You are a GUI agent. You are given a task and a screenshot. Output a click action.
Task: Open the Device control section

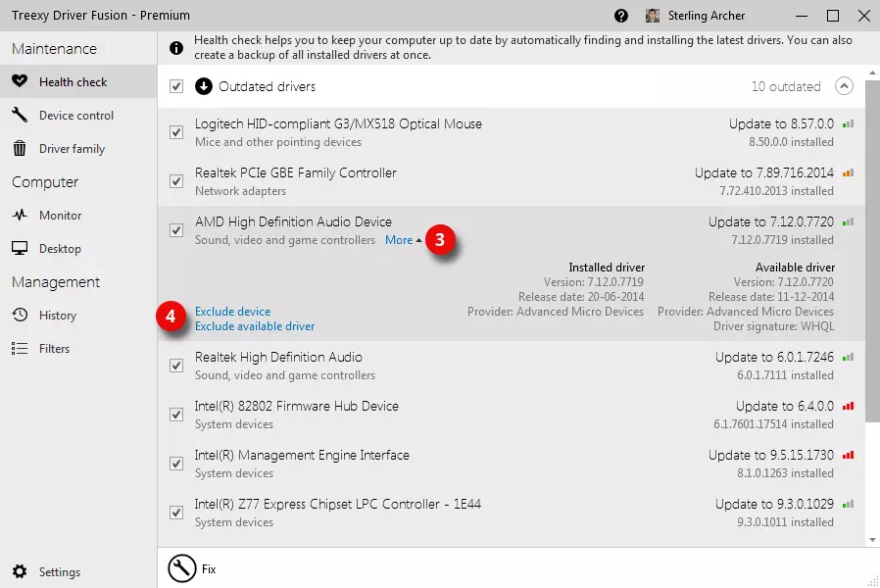pyautogui.click(x=78, y=115)
